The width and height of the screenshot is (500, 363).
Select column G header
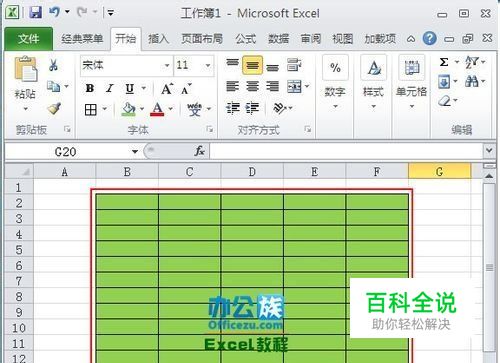[440, 171]
